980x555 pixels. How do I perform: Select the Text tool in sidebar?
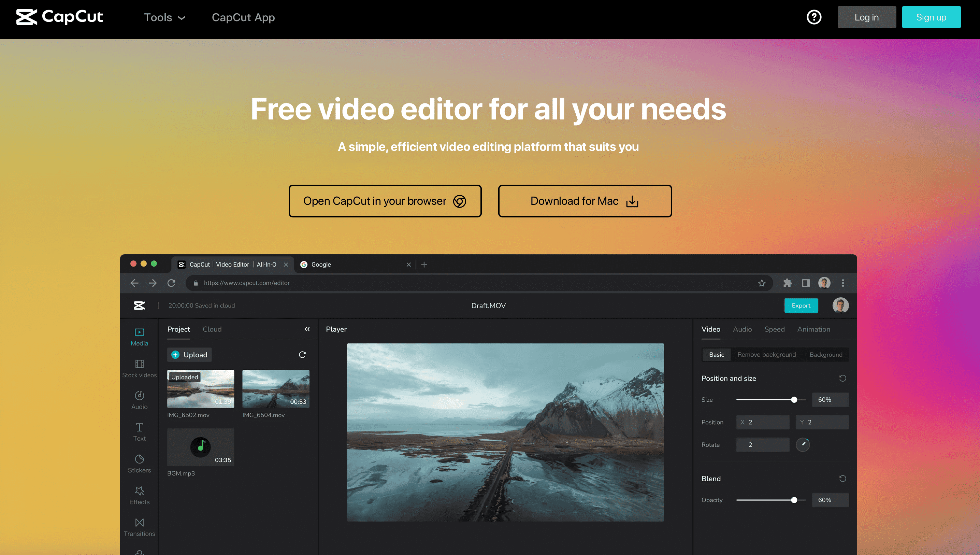point(140,432)
